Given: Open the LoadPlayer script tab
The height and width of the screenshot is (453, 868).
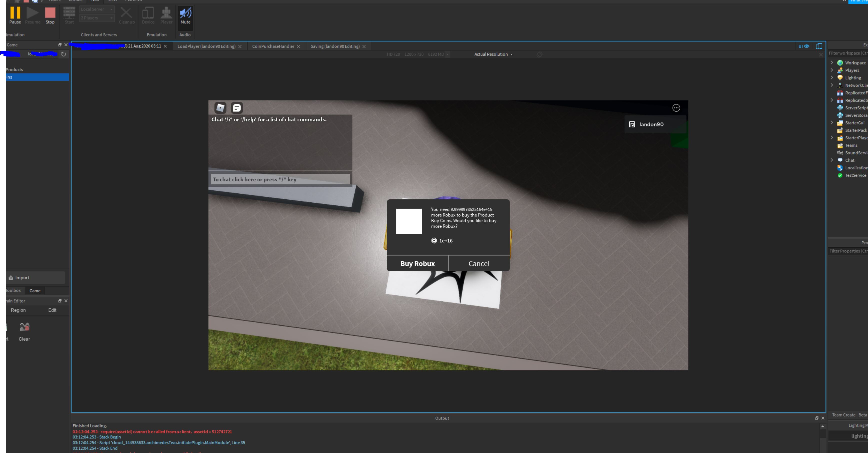Looking at the screenshot, I should (x=206, y=46).
